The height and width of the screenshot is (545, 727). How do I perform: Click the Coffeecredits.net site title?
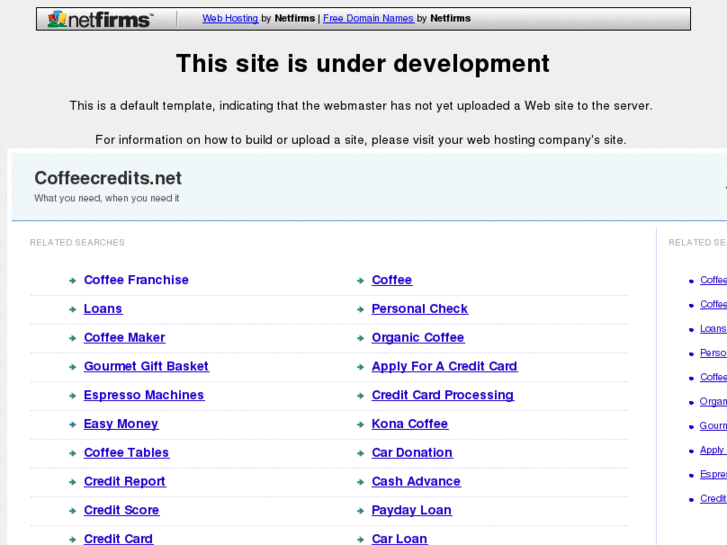108,178
